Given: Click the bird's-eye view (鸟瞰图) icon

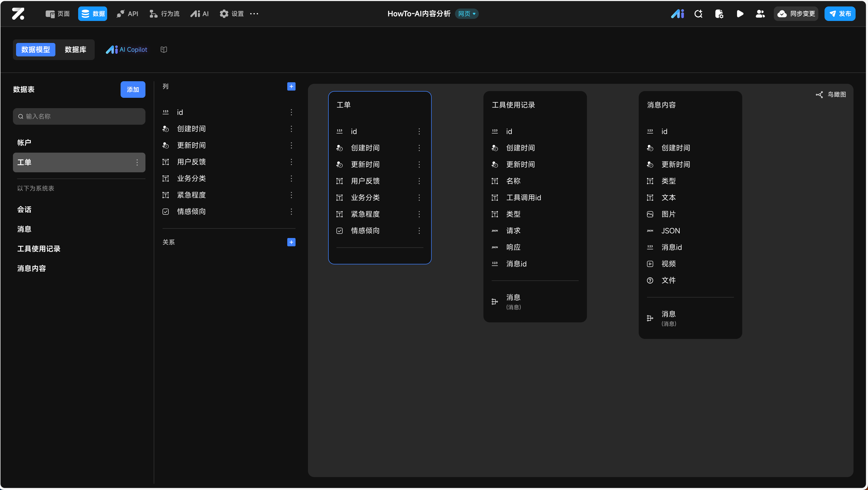Looking at the screenshot, I should [819, 95].
